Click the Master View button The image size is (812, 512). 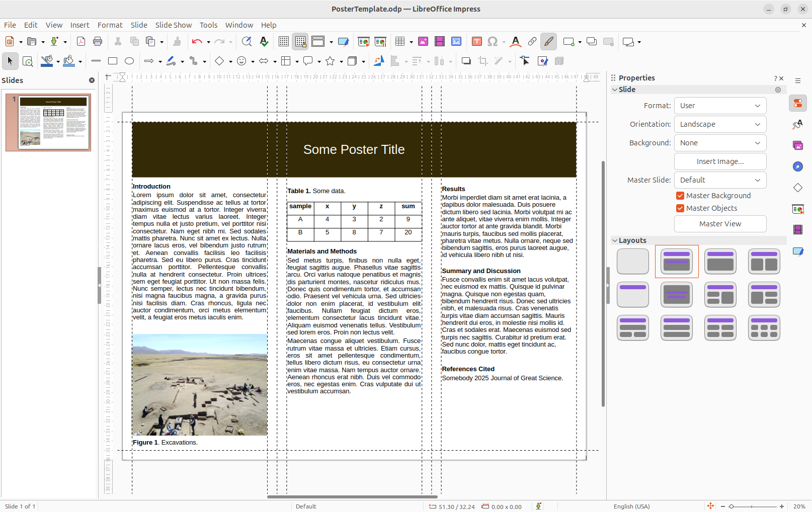(720, 224)
